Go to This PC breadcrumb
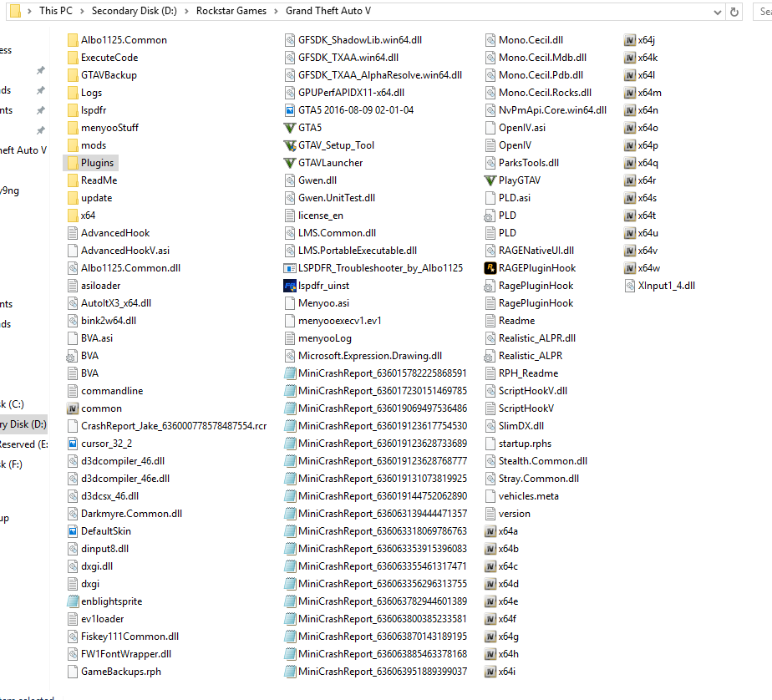This screenshot has width=772, height=700. coord(56,11)
